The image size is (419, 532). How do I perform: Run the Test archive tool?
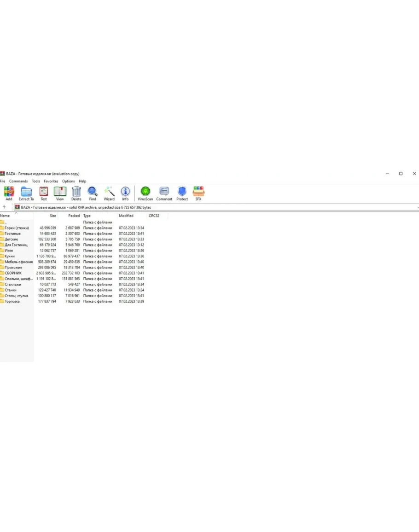(43, 193)
